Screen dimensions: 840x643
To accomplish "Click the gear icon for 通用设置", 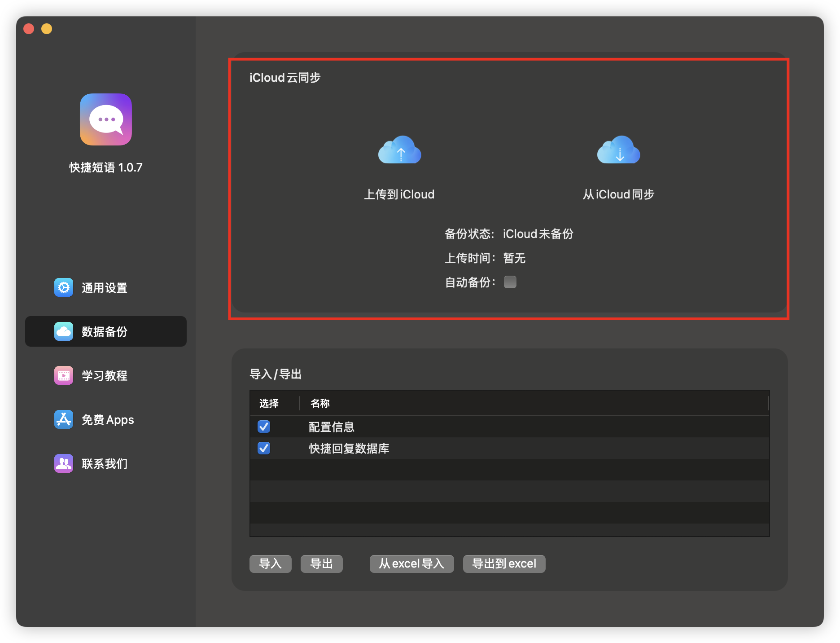I will tap(64, 287).
